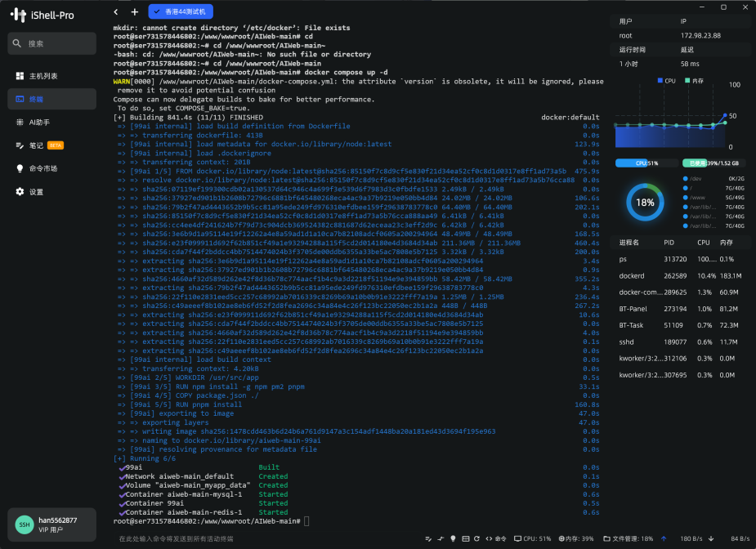The height and width of the screenshot is (549, 756).
Task: Click the last point on usage chart
Action: pos(725,116)
